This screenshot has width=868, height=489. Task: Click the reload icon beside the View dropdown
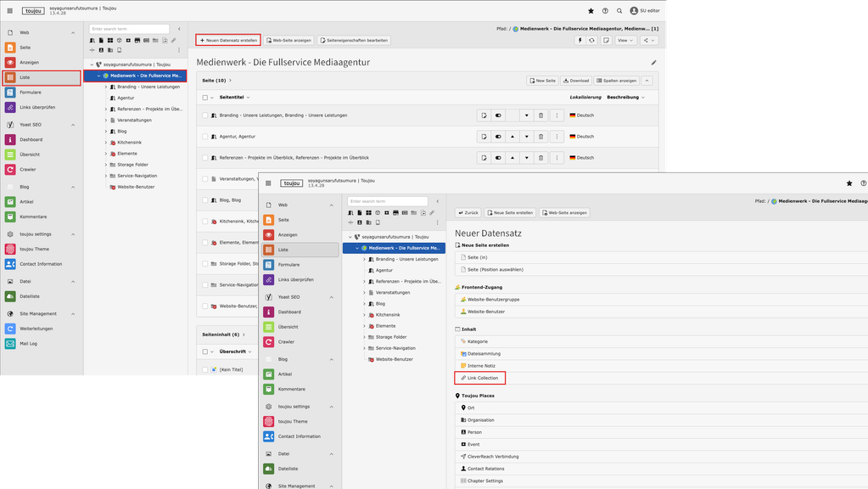[592, 40]
